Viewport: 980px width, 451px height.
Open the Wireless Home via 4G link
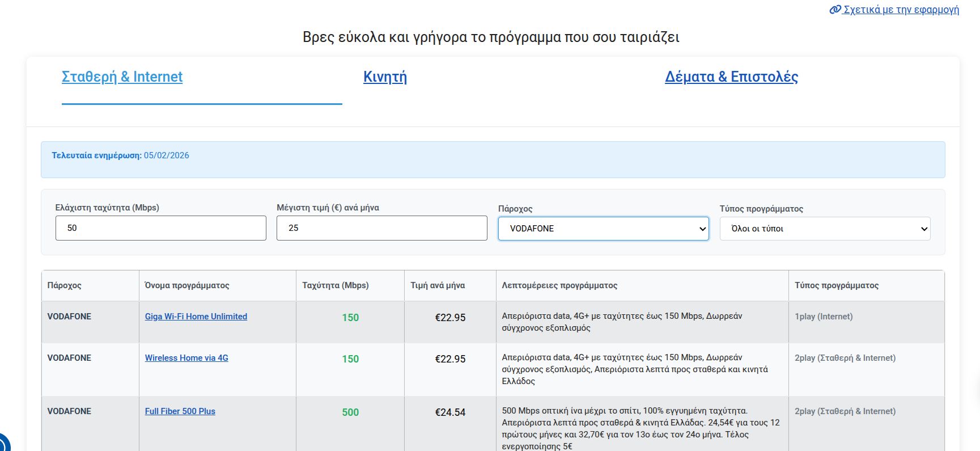(x=186, y=358)
